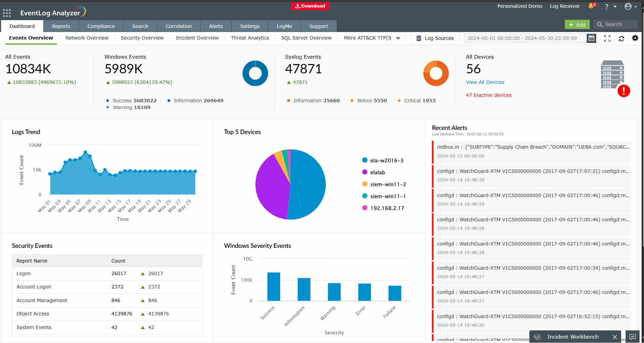Expand the help dropdown arrow
This screenshot has width=644, height=343.
coord(615,6)
